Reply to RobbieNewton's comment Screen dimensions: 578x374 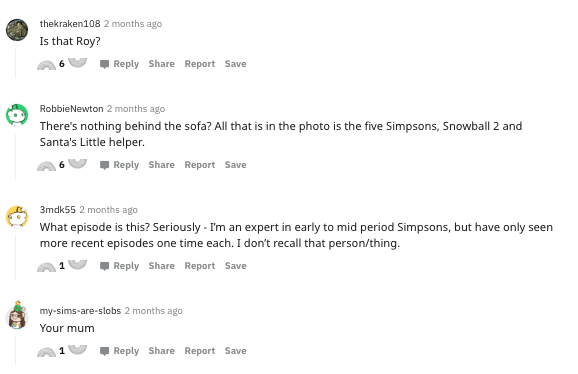tap(119, 165)
